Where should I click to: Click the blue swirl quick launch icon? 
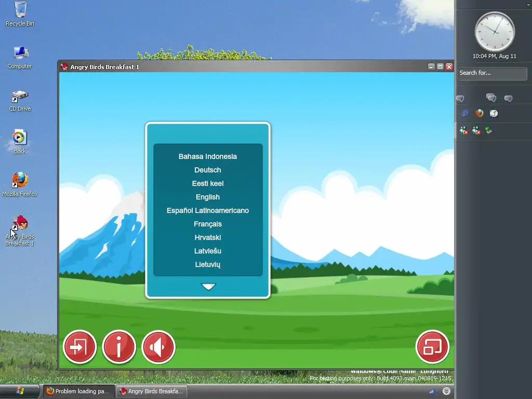coord(465,113)
